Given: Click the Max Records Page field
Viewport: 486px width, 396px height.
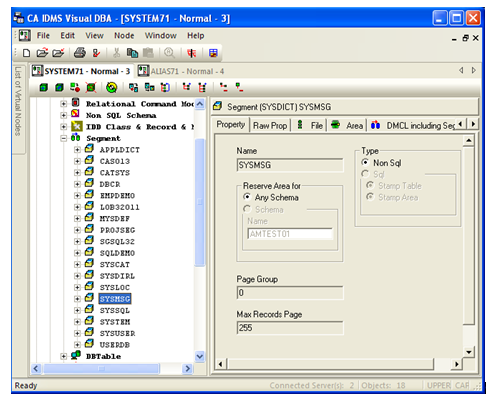Looking at the screenshot, I should [x=290, y=328].
